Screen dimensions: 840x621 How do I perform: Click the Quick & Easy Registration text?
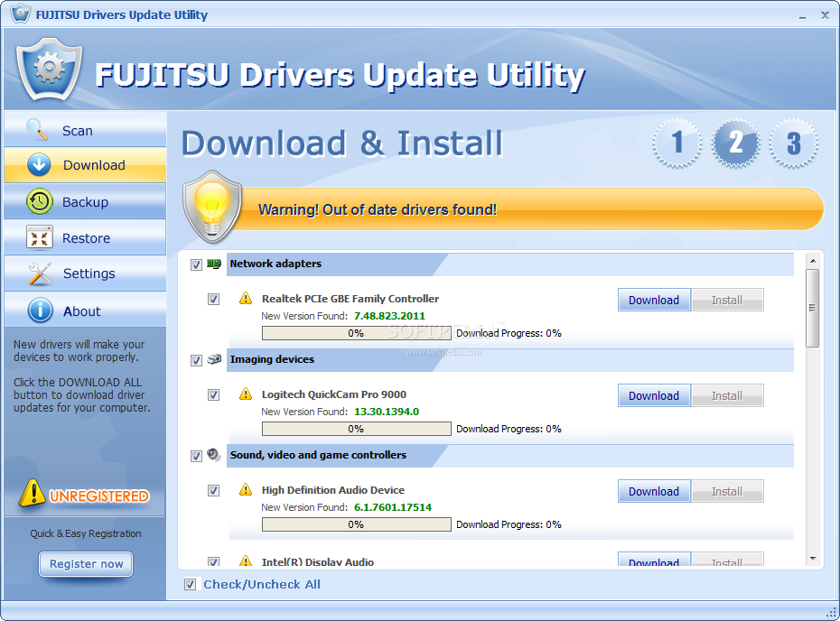pos(86,533)
